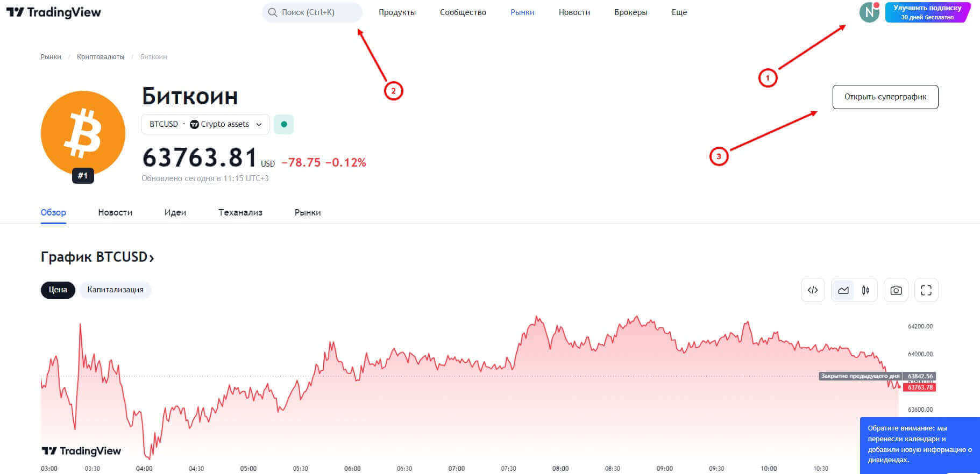980x474 pixels.
Task: Click the orange Bitcoin logo
Action: (83, 133)
